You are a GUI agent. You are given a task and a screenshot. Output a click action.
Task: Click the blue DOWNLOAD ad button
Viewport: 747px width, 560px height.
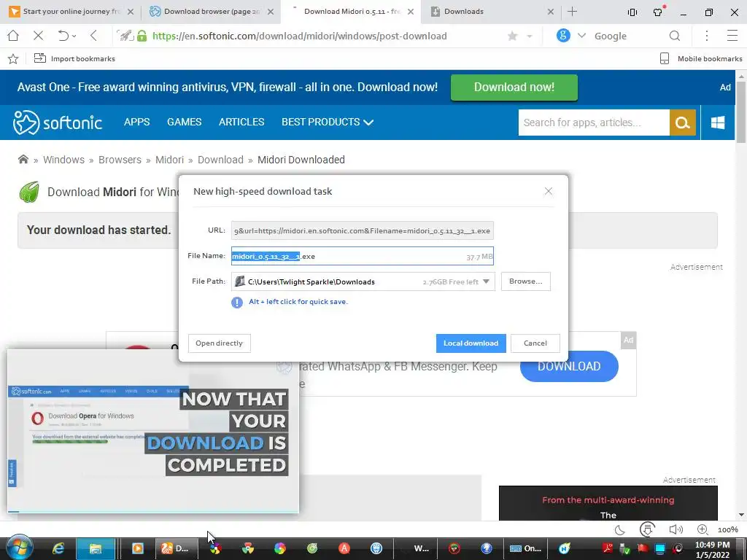[x=569, y=366]
